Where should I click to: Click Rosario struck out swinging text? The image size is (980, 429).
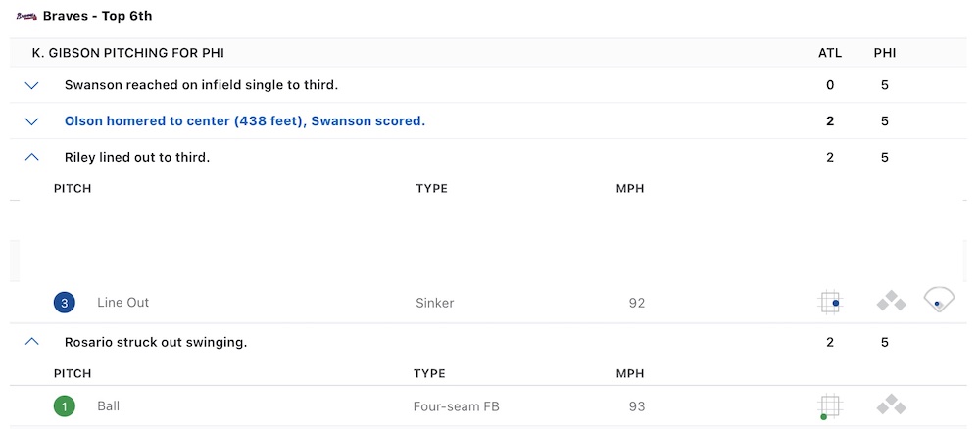tap(156, 342)
